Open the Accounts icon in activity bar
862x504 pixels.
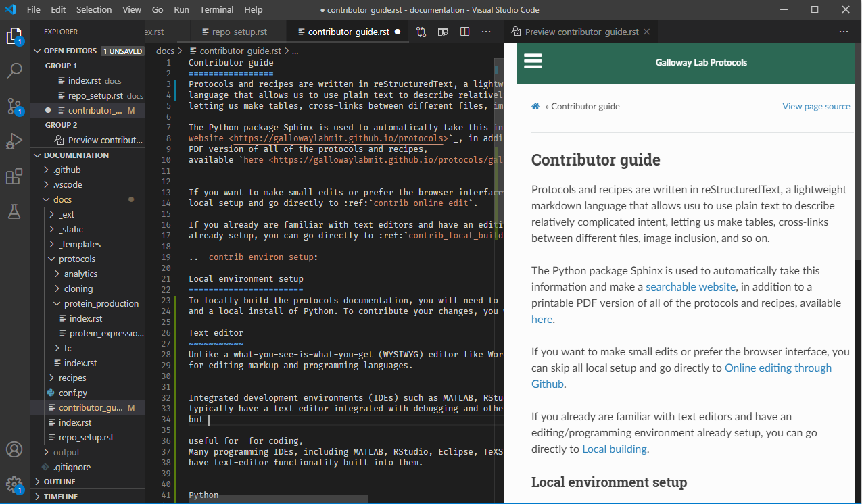(14, 449)
